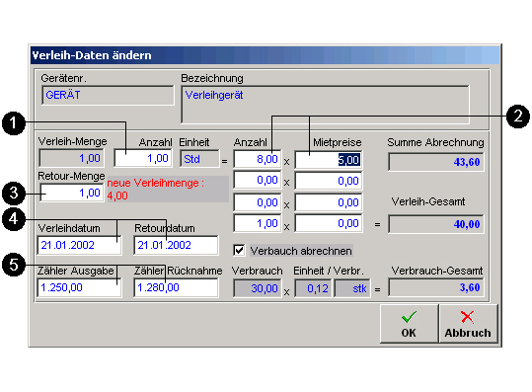This screenshot has width=532, height=392.
Task: Click the Summe Abrechnung label
Action: click(x=435, y=142)
